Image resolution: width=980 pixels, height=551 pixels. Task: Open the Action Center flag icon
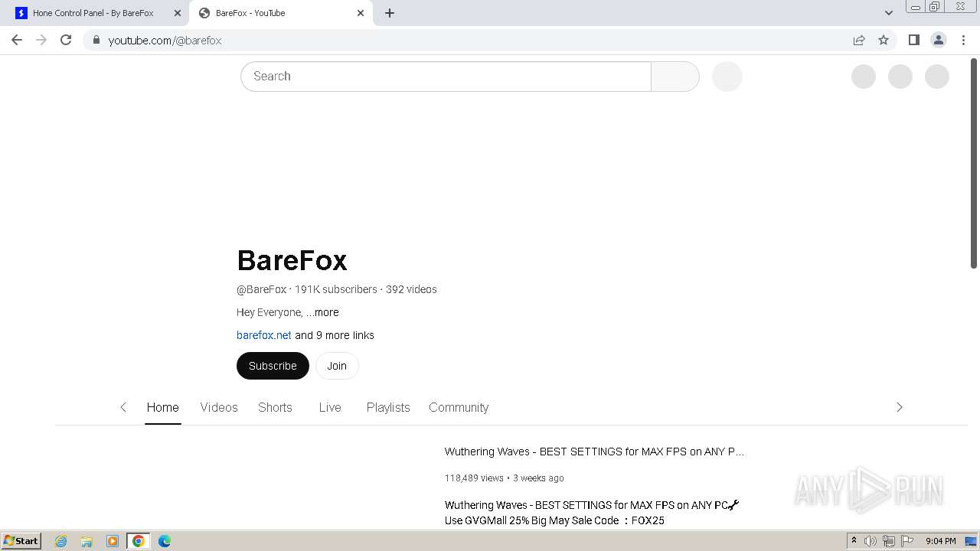coord(907,541)
